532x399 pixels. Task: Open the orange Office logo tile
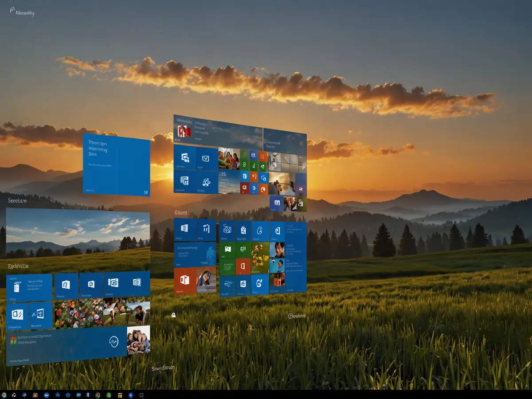click(x=184, y=281)
